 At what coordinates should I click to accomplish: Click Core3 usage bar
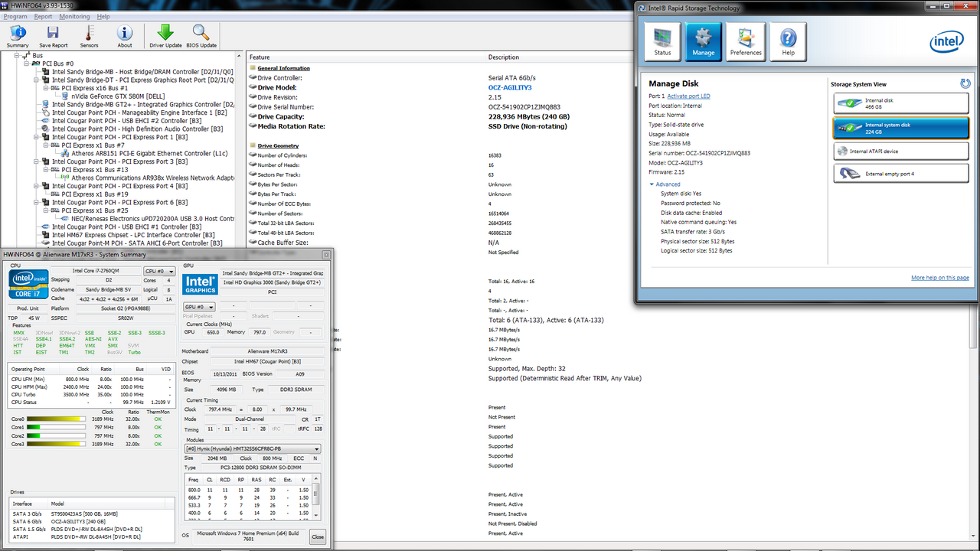point(56,444)
